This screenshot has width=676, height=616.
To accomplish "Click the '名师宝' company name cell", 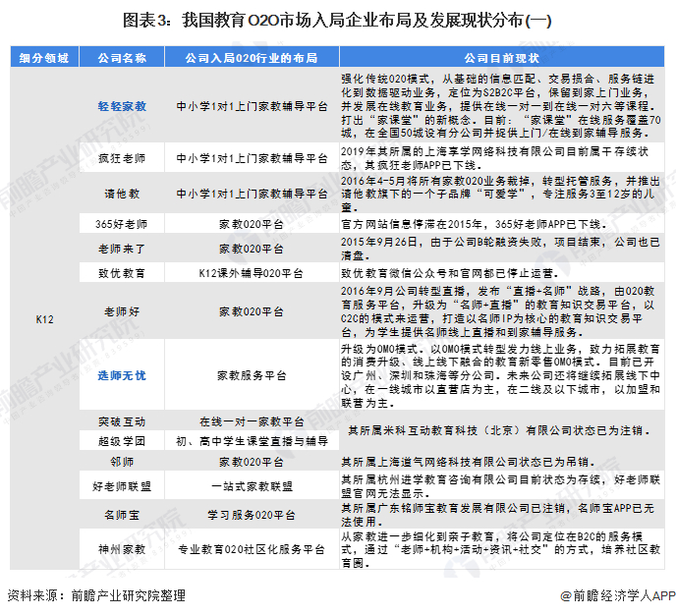I will tap(122, 515).
